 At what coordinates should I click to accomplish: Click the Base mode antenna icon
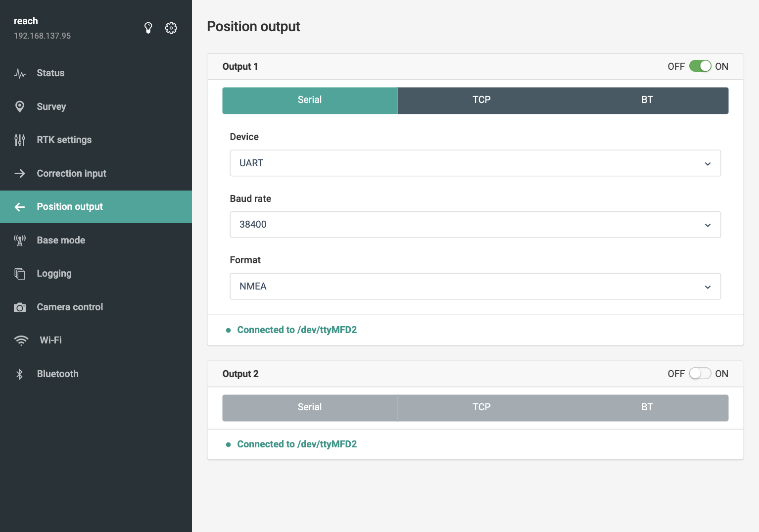tap(20, 241)
